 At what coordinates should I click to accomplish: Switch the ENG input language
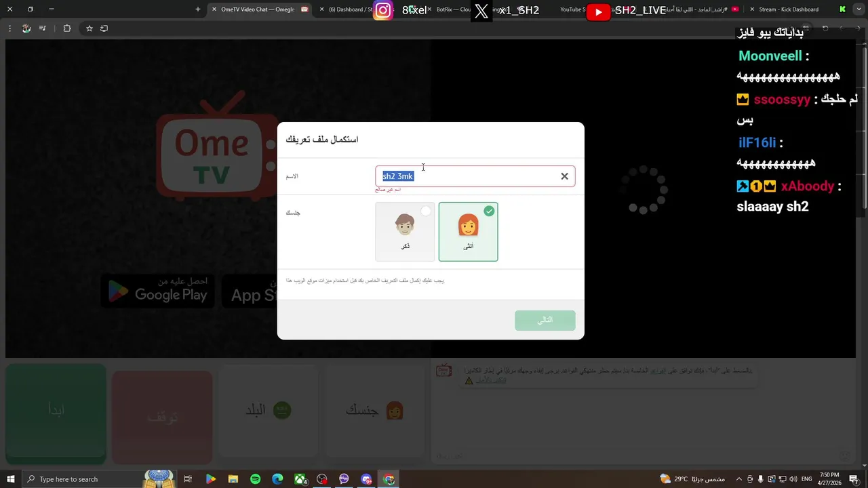pyautogui.click(x=806, y=479)
